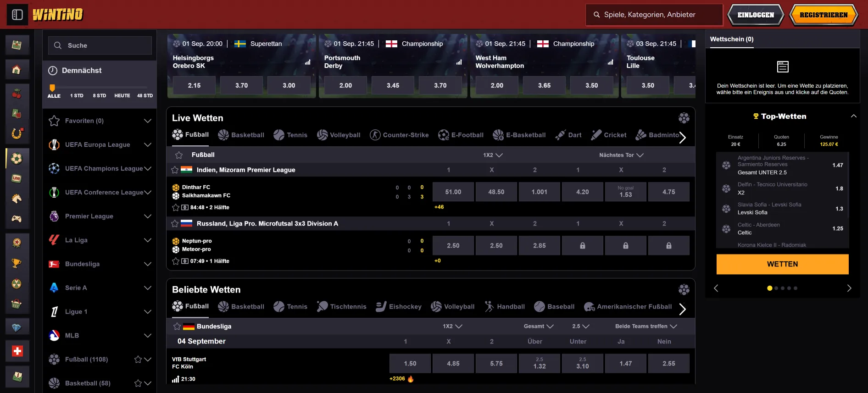Switch Live Wetten to Counter-Strike tab

pyautogui.click(x=399, y=135)
